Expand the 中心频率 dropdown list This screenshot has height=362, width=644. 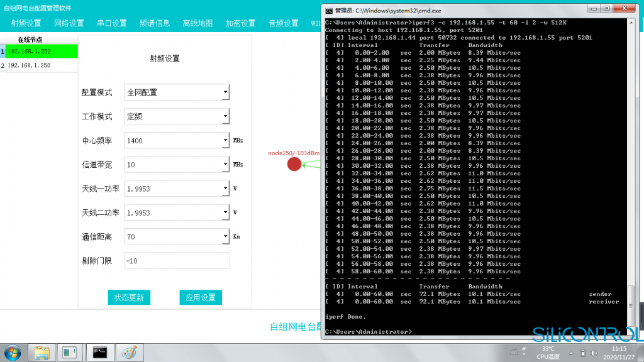[x=225, y=141]
